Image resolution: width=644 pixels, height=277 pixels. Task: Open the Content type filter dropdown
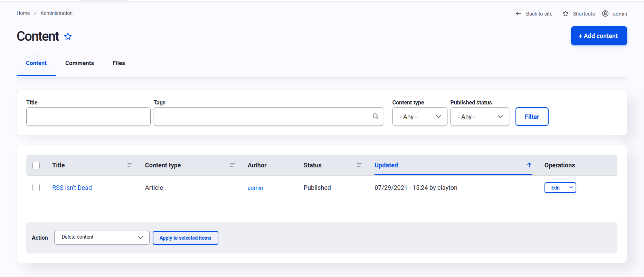[x=419, y=117]
